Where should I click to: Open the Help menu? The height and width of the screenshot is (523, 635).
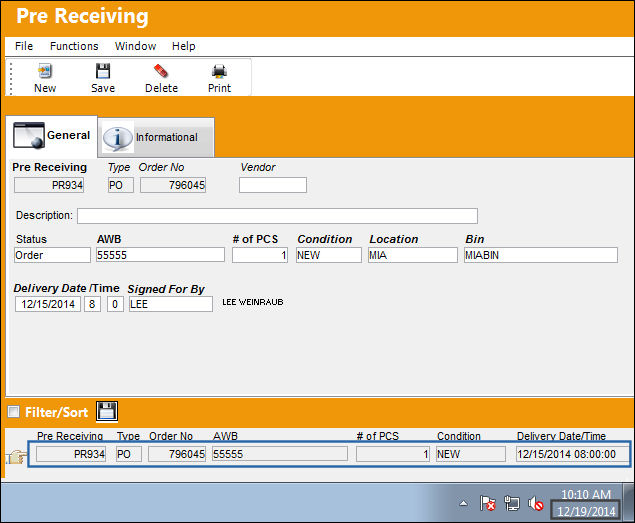pyautogui.click(x=183, y=46)
